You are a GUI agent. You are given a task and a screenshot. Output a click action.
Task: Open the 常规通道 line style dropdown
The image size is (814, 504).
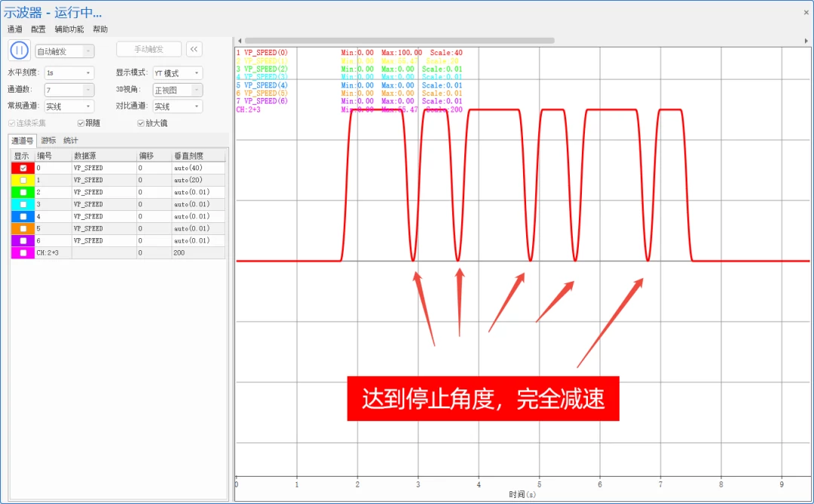pos(69,106)
